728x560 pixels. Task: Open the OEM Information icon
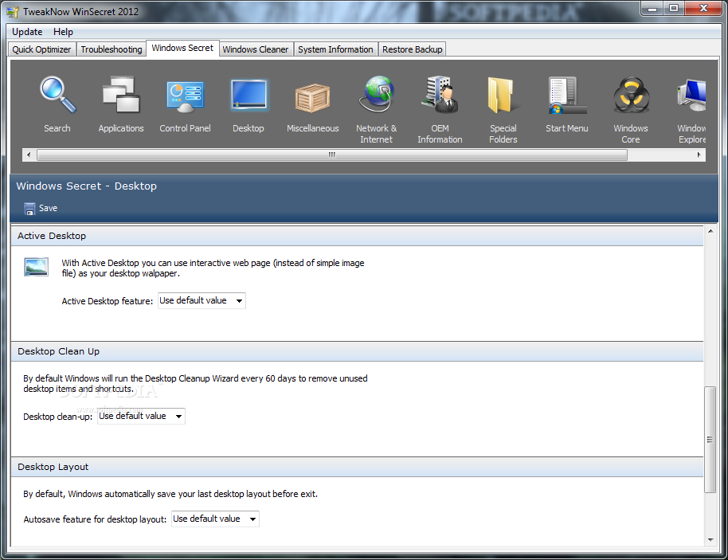point(440,94)
